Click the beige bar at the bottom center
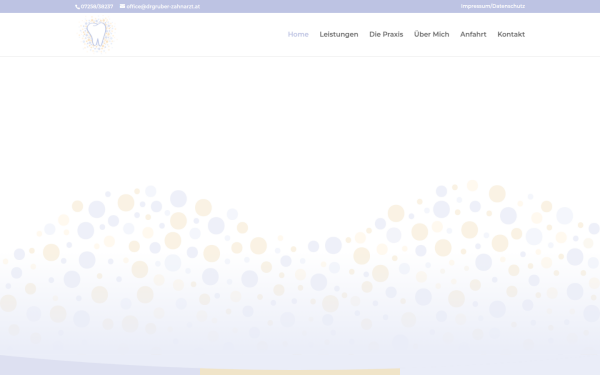The height and width of the screenshot is (375, 600). click(300, 372)
